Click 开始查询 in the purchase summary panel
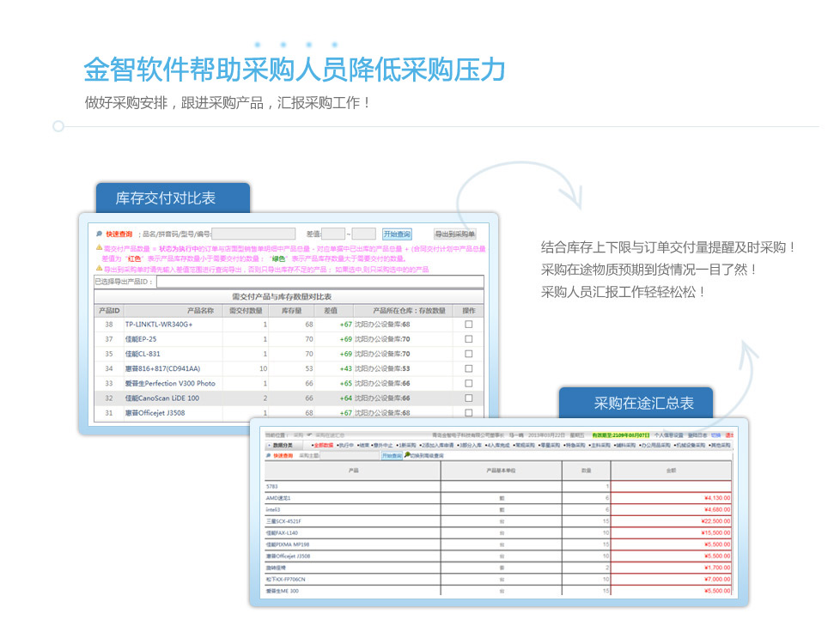The image size is (840, 620). coord(392,456)
